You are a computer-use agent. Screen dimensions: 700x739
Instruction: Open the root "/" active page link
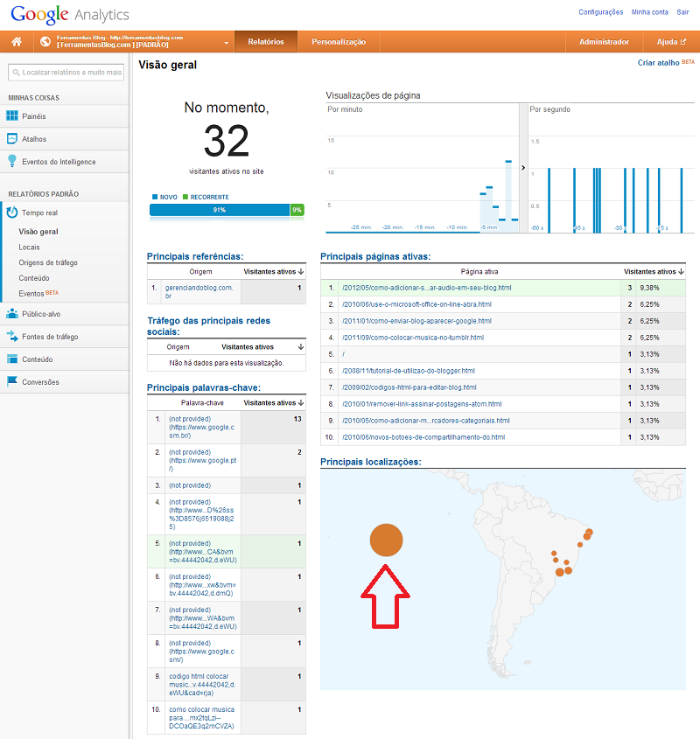point(343,354)
